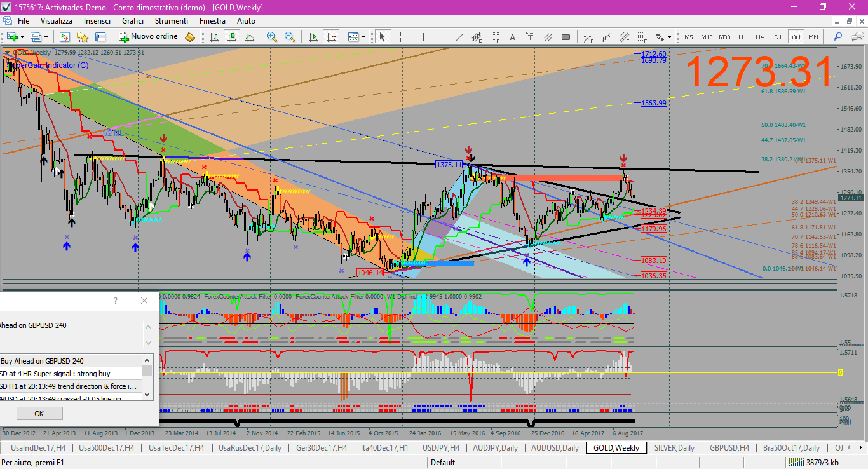
Task: Select 'Buy Ahead on GBPUSD 240' alert row
Action: coord(71,361)
